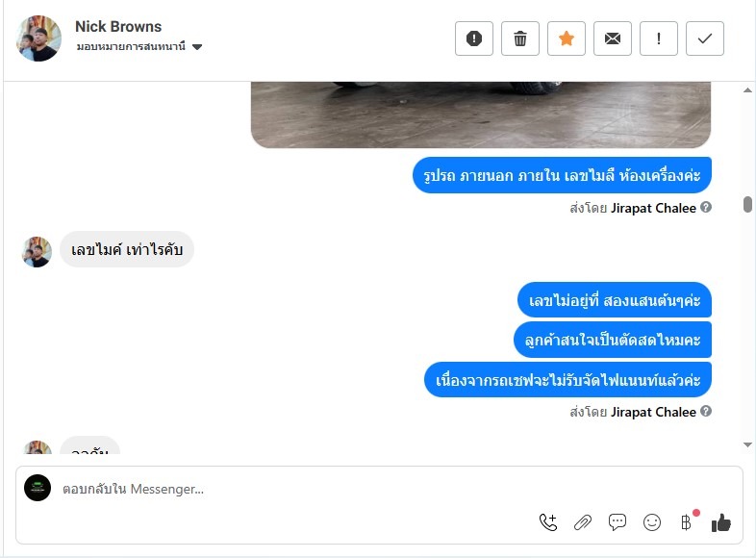Screen dimensions: 756x558
Task: Flag conversation as priority with exclamation icon
Action: point(659,38)
